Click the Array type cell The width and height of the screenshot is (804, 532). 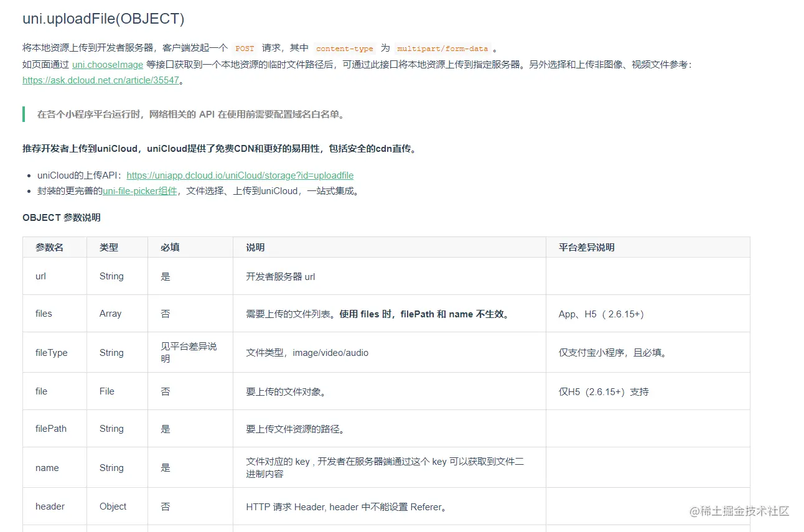click(118, 314)
